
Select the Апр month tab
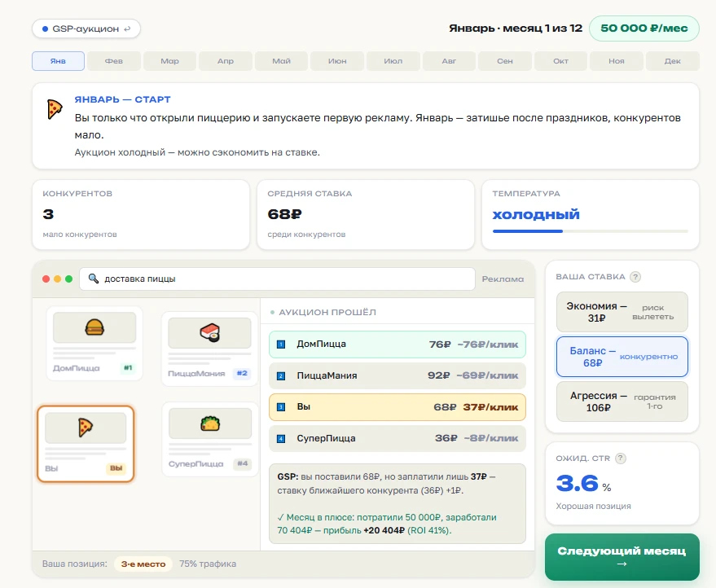[x=226, y=61]
